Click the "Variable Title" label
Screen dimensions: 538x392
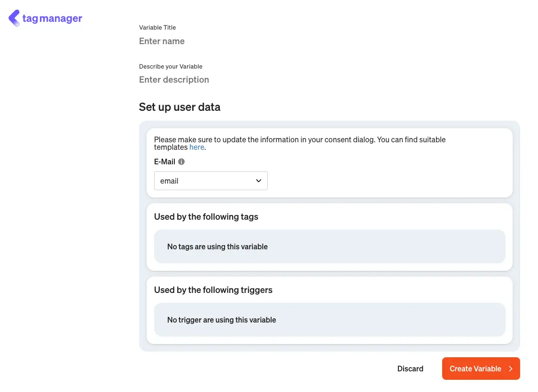click(157, 28)
